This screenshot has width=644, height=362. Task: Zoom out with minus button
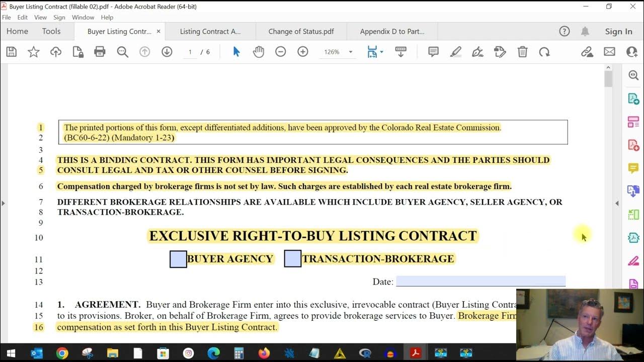[x=280, y=52]
